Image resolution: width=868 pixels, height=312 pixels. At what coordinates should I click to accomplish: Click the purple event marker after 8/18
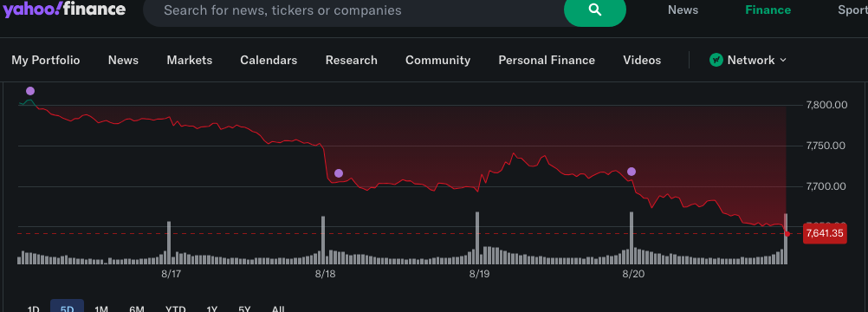pyautogui.click(x=339, y=173)
